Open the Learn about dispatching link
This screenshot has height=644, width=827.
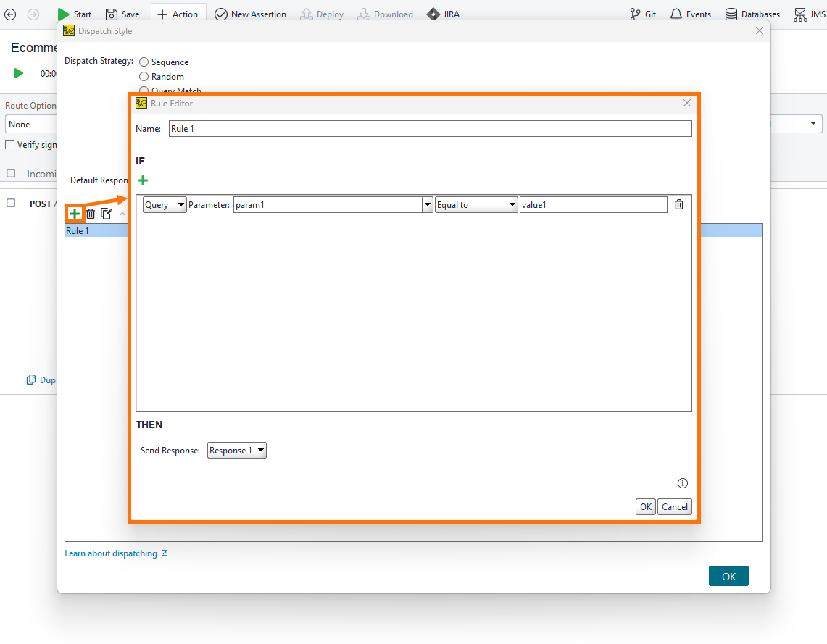111,553
